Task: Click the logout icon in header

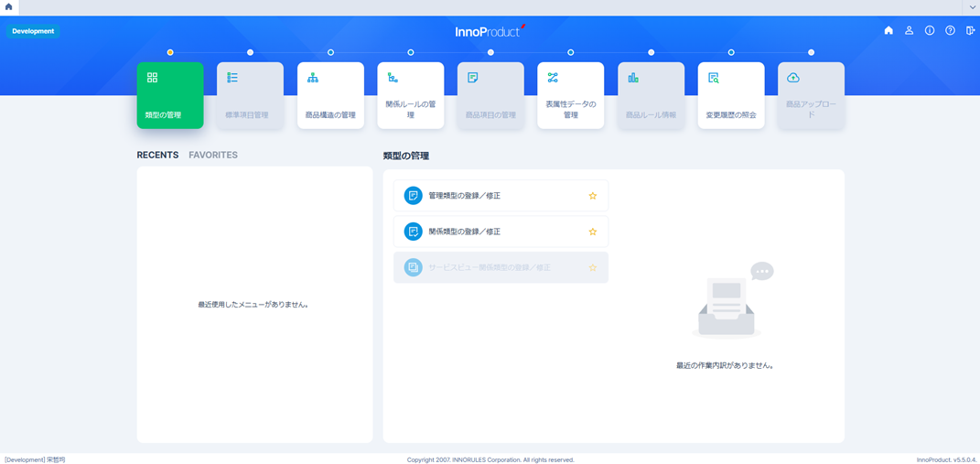Action: 970,31
